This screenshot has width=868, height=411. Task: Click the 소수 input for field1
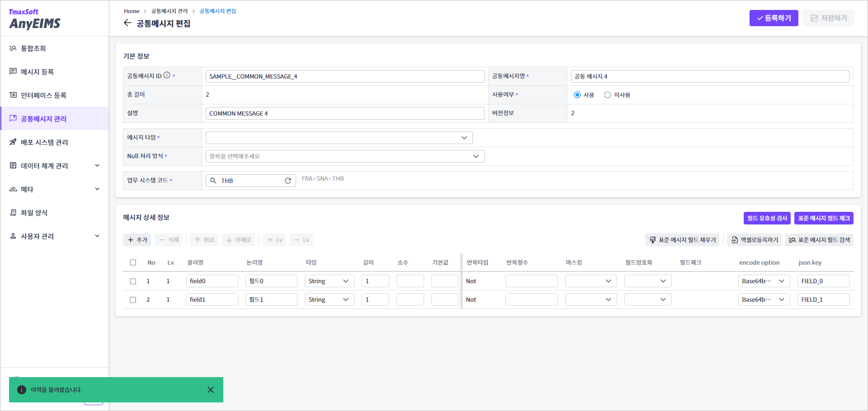coord(410,299)
